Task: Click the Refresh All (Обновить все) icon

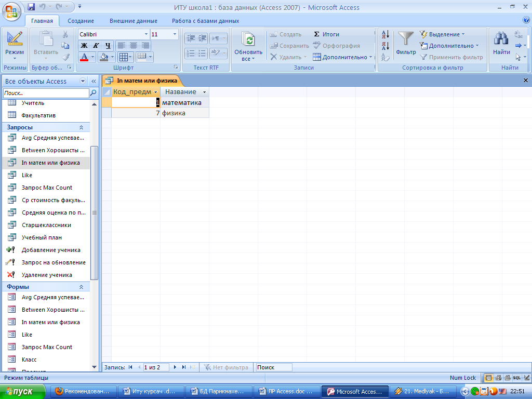Action: click(x=248, y=40)
